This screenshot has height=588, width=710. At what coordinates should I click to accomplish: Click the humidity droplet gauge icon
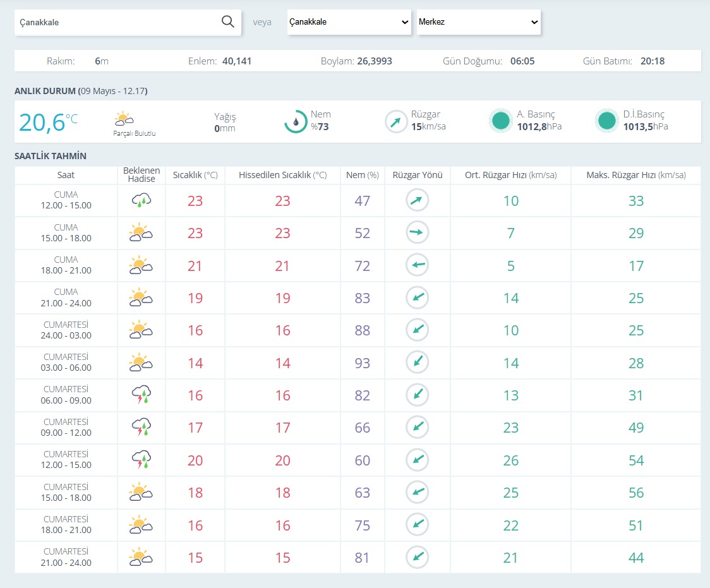(x=296, y=121)
